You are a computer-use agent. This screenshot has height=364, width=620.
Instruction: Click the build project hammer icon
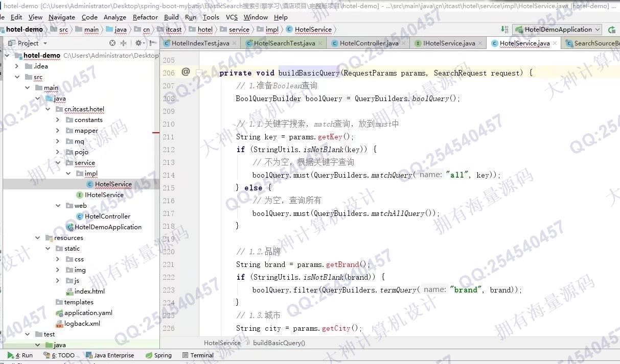click(x=505, y=29)
